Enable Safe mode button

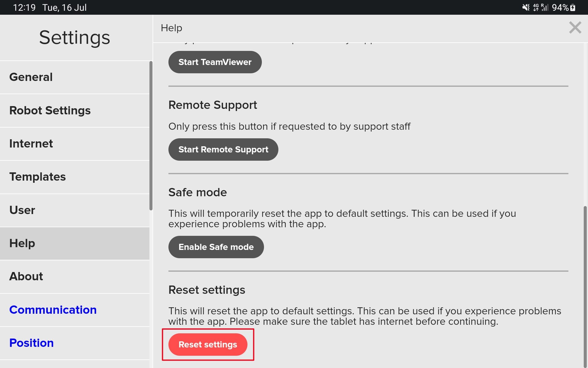[216, 247]
